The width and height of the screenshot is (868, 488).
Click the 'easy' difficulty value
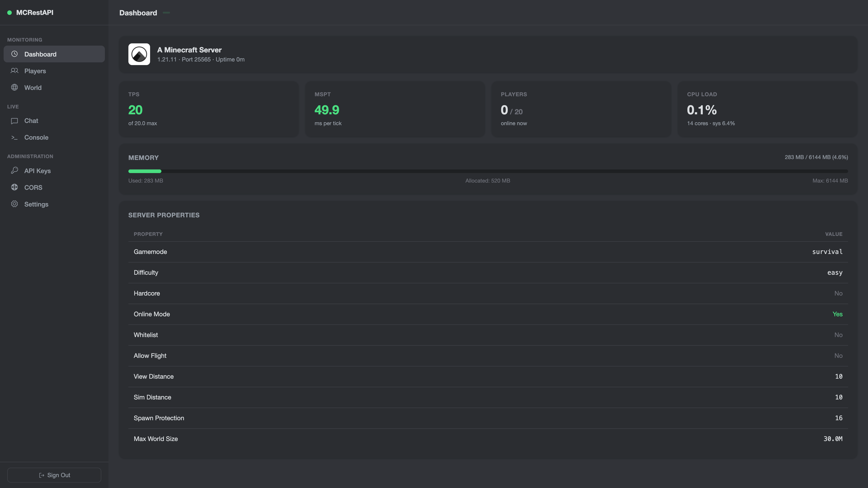(835, 273)
